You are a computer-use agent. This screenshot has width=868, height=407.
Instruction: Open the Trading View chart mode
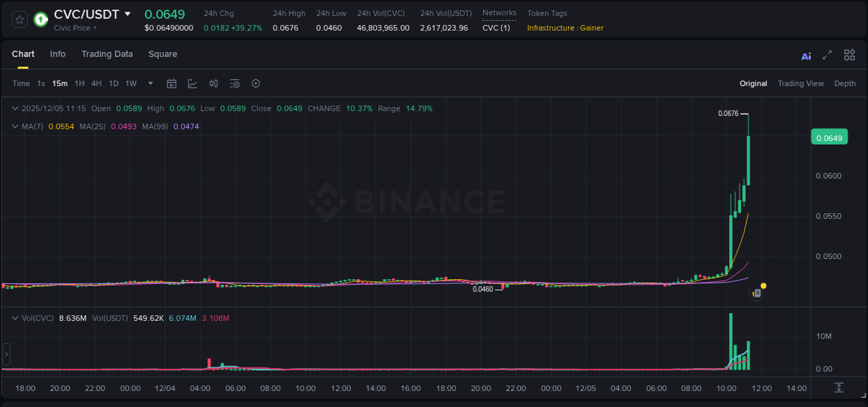tap(801, 83)
